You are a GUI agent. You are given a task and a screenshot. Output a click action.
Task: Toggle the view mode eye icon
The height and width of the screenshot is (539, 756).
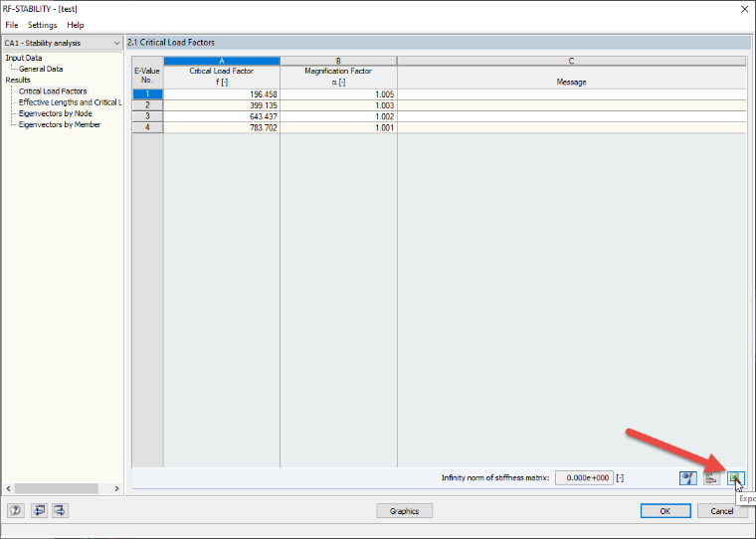click(688, 478)
